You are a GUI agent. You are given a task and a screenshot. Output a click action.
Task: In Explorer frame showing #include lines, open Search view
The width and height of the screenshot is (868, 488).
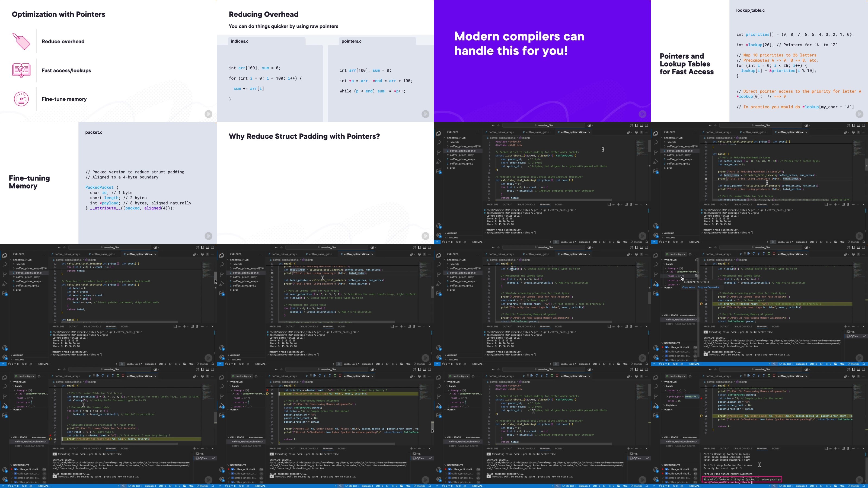pos(439,143)
